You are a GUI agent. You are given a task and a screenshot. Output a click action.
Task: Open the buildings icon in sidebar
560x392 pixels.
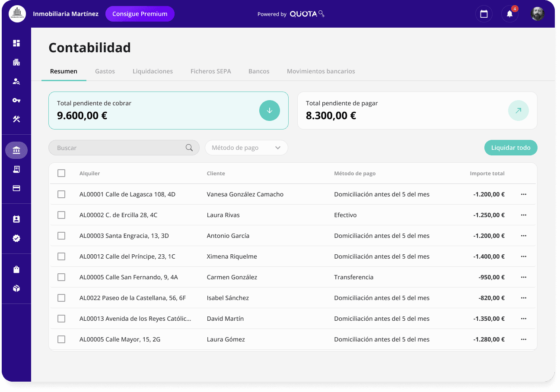click(x=16, y=62)
